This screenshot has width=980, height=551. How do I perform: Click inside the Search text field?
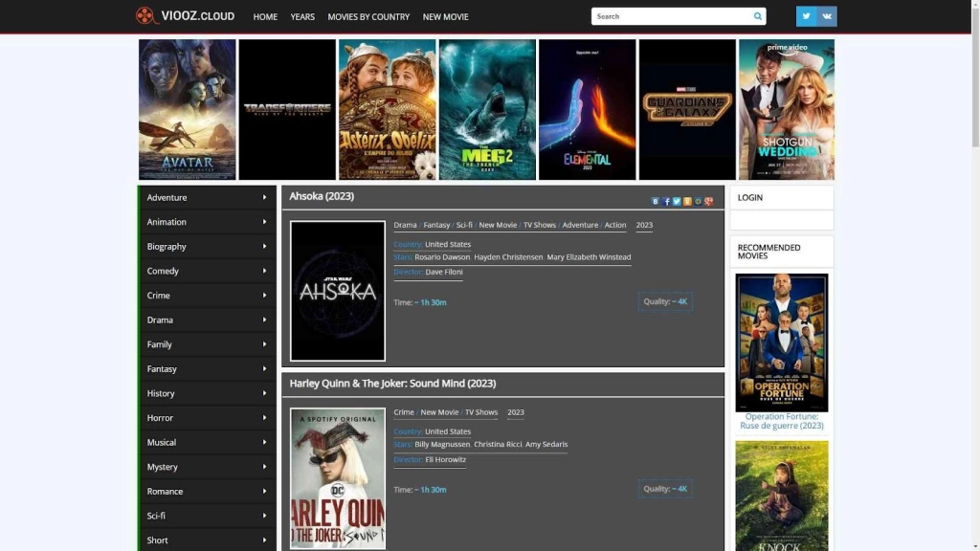[670, 16]
